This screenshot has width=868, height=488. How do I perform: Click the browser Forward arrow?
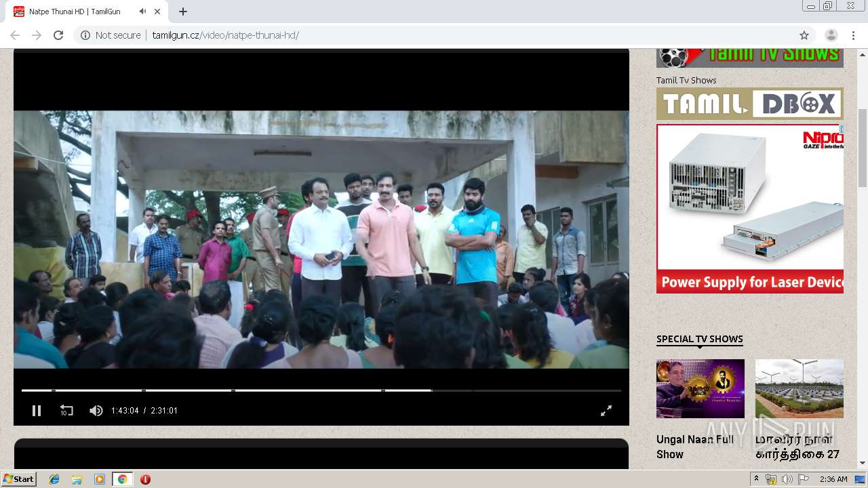[37, 35]
